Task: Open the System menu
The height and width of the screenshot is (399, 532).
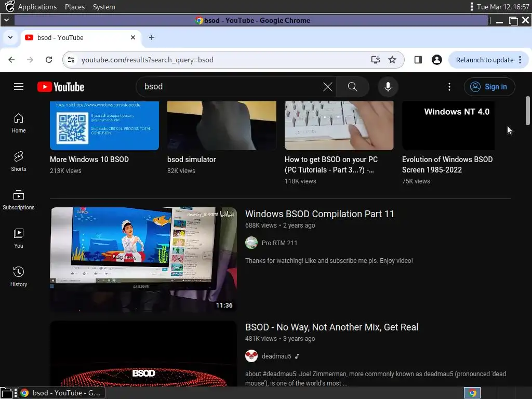Action: pyautogui.click(x=104, y=7)
